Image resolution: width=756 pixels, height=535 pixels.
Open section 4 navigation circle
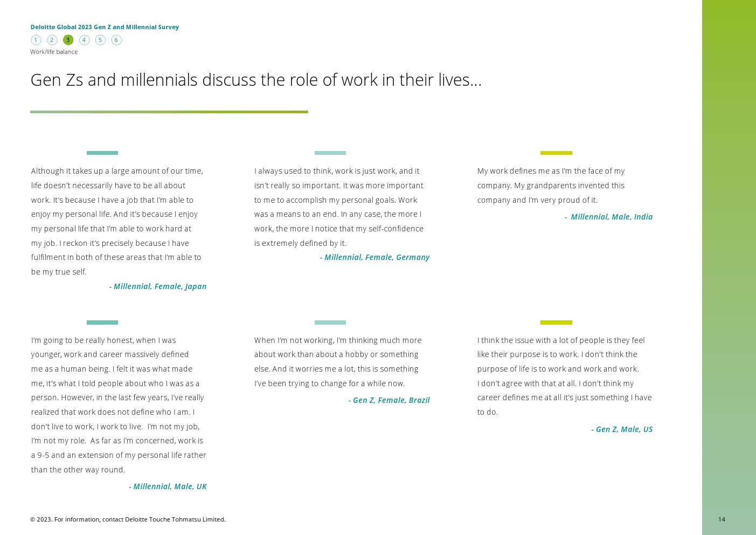pyautogui.click(x=84, y=40)
